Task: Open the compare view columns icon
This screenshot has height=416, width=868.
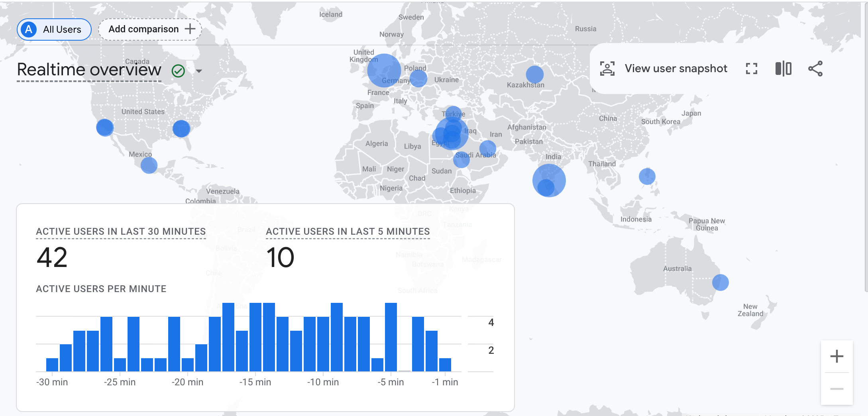Action: 783,69
